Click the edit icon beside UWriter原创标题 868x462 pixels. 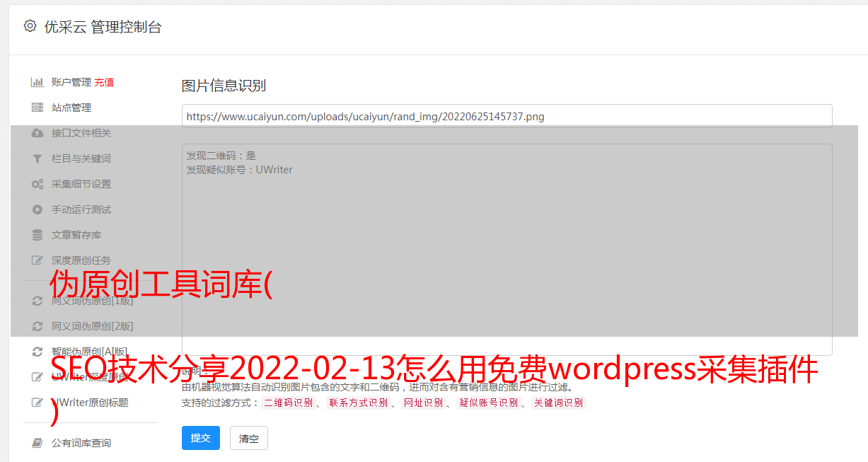[37, 403]
